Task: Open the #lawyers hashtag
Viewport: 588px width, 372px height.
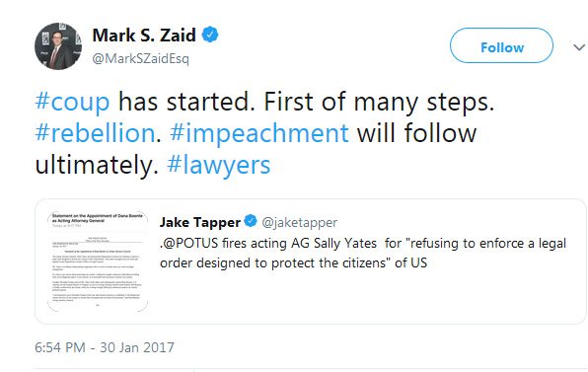Action: 219,166
